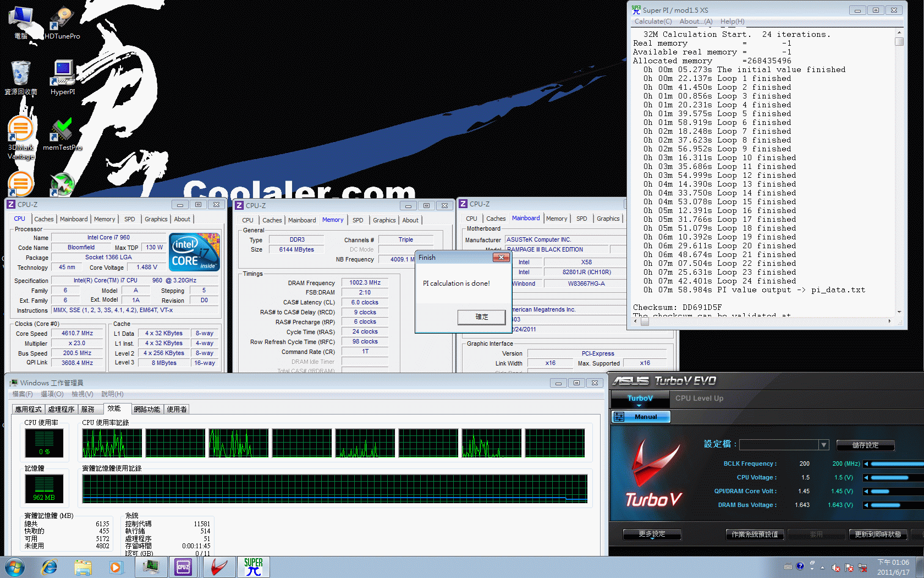Open the Computer desktop icon
The width and height of the screenshot is (924, 578).
coord(20,23)
